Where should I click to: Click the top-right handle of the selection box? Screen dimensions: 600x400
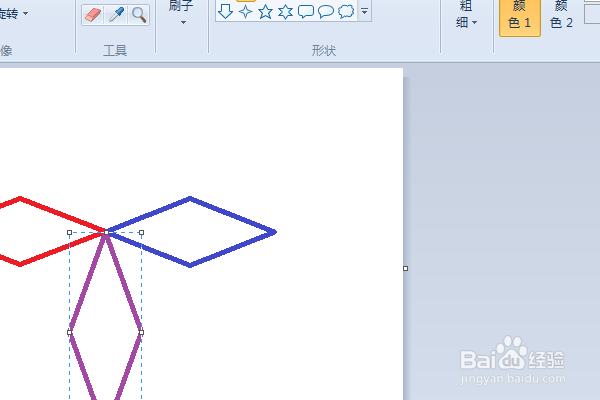142,232
